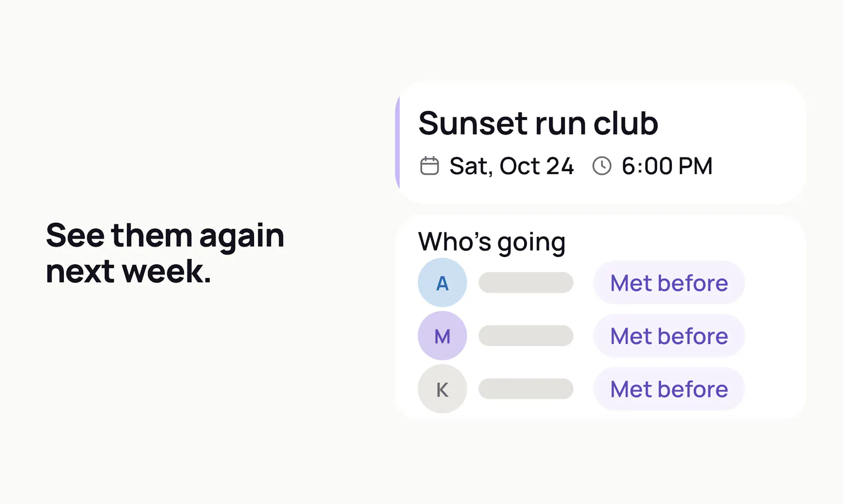
Task: Select the blue avatar with letter A
Action: [x=443, y=283]
